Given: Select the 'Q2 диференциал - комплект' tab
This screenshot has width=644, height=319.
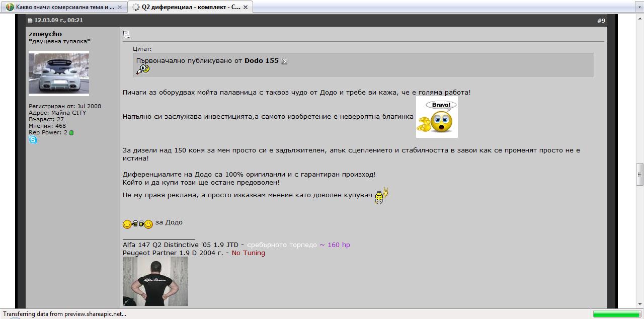Looking at the screenshot, I should pyautogui.click(x=190, y=7).
